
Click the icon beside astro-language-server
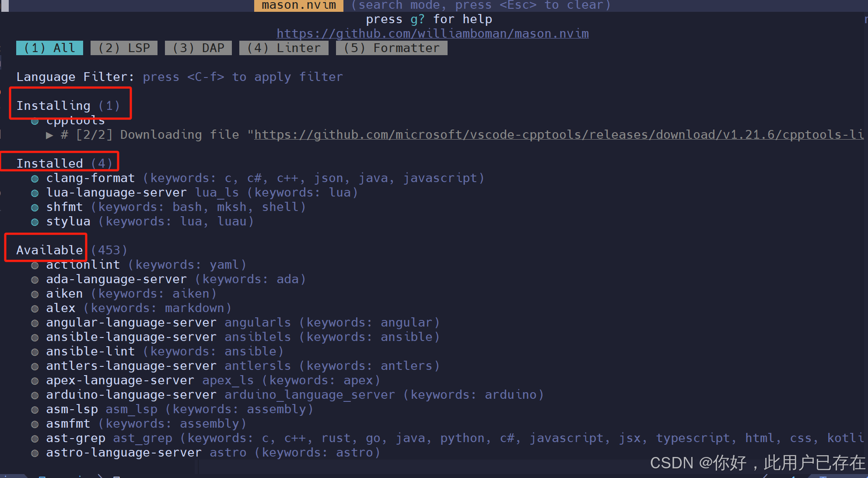click(35, 453)
